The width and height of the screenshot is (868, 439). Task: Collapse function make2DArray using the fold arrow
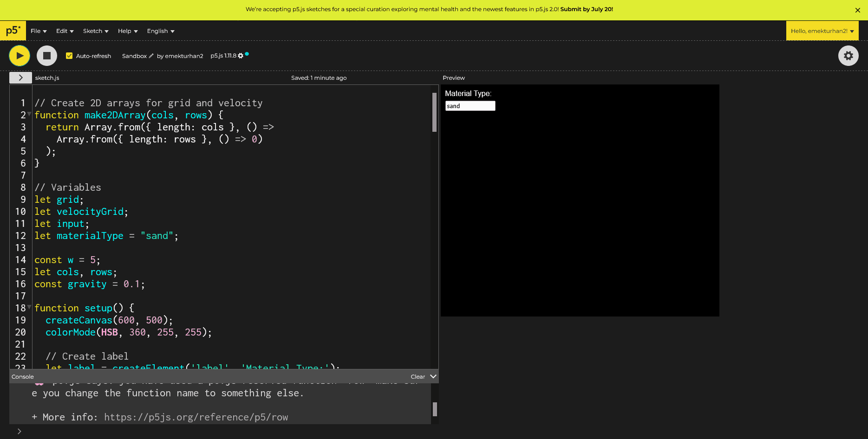(x=30, y=114)
